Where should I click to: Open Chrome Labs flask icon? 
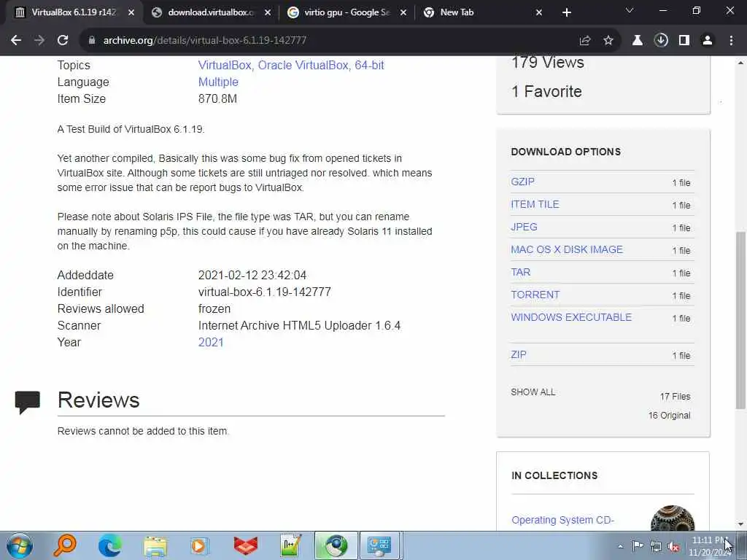point(638,41)
